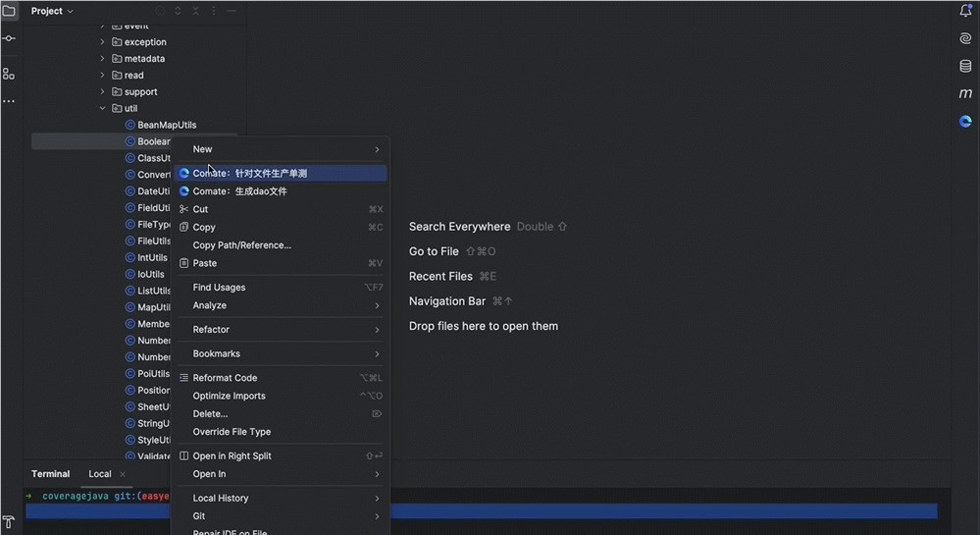The width and height of the screenshot is (980, 535).
Task: Open the Refactor submenu
Action: (x=211, y=330)
